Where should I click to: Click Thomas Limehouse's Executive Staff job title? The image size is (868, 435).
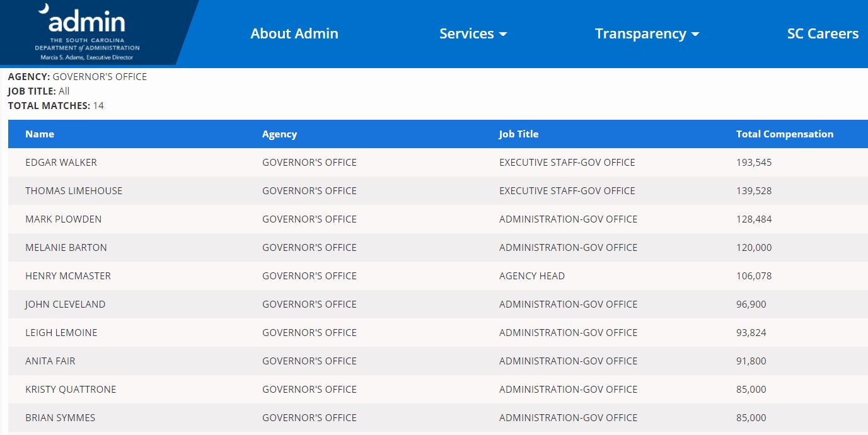[567, 190]
